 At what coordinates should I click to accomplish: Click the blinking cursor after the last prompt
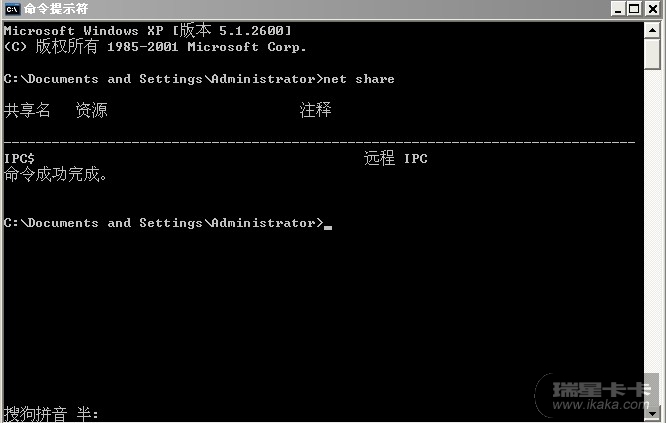328,225
